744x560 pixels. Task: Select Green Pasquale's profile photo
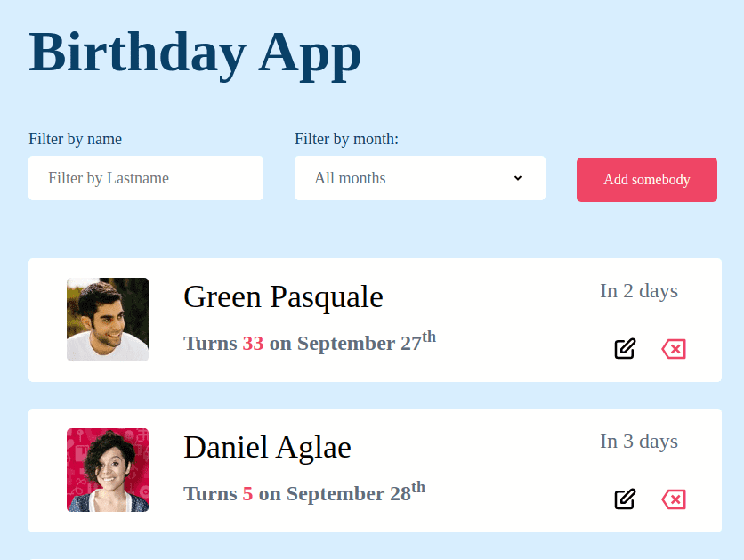pyautogui.click(x=107, y=319)
